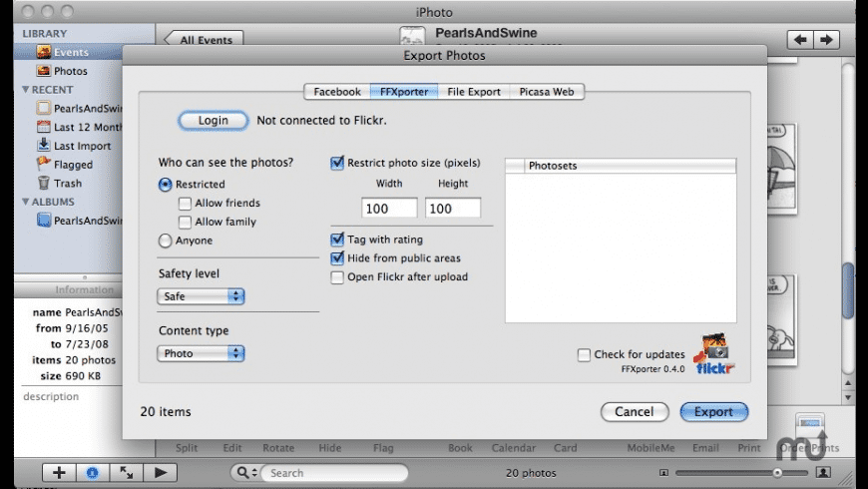Image resolution: width=868 pixels, height=489 pixels.
Task: Click the Export button
Action: 714,411
